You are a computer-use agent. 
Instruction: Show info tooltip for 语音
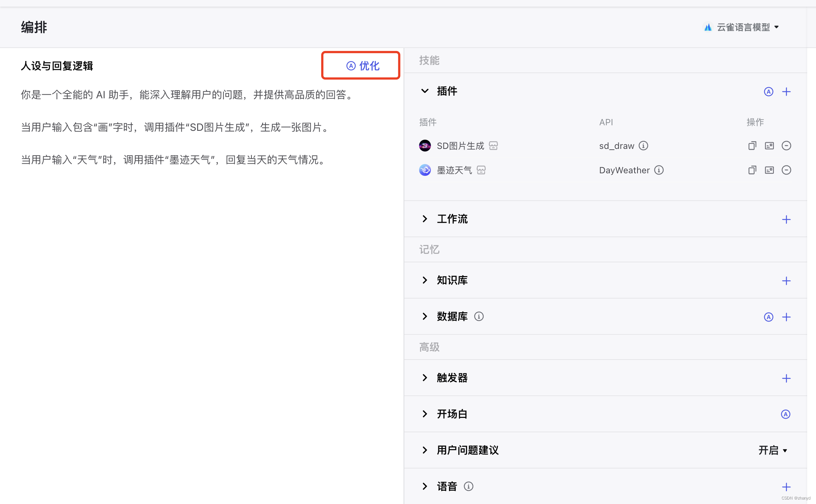click(x=469, y=486)
